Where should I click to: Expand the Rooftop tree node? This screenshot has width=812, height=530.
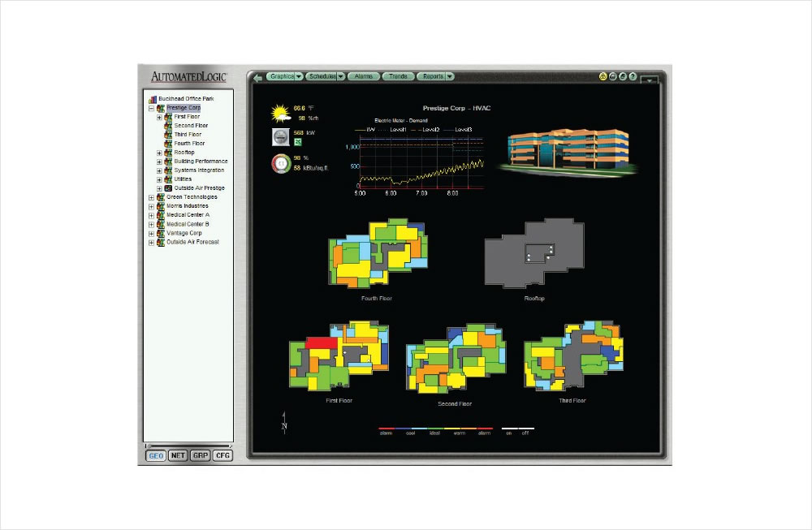tap(159, 153)
